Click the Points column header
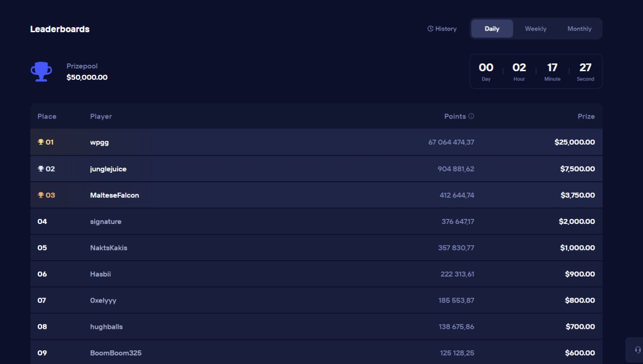The height and width of the screenshot is (364, 643). [x=455, y=116]
